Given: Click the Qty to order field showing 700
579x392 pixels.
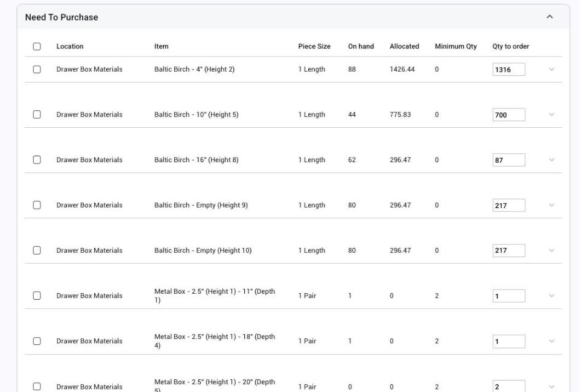Looking at the screenshot, I should pos(509,115).
